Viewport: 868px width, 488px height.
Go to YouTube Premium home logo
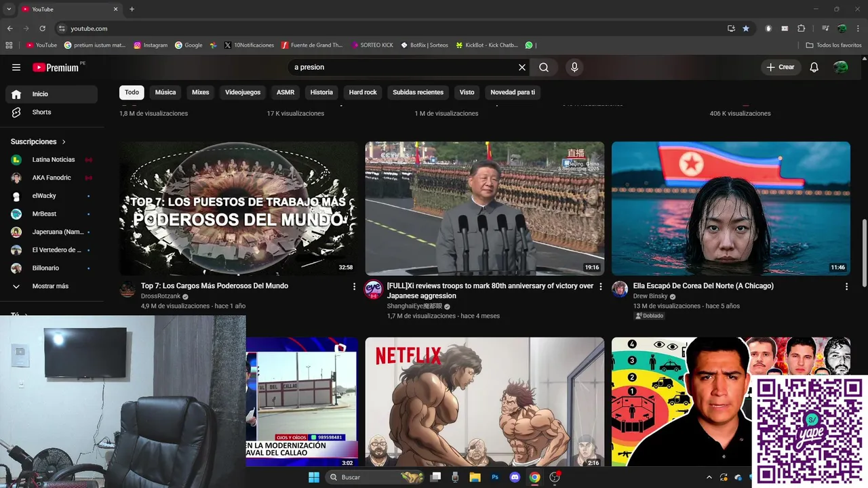(x=56, y=67)
